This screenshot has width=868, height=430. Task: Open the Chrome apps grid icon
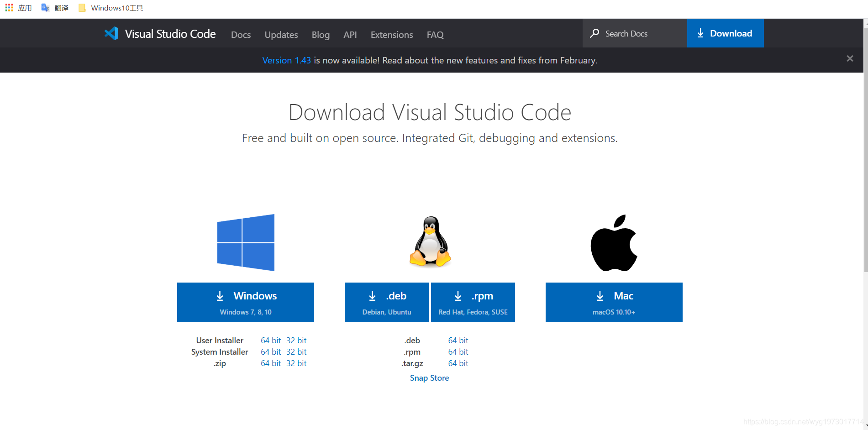coord(9,8)
